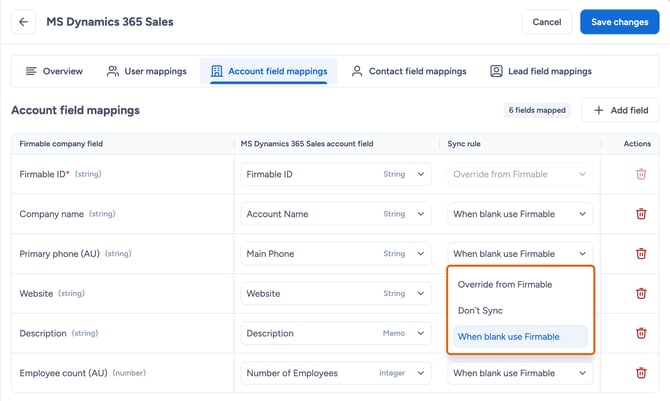Select the Account field mappings tab
Viewport: 670px width, 401px height.
coord(269,71)
